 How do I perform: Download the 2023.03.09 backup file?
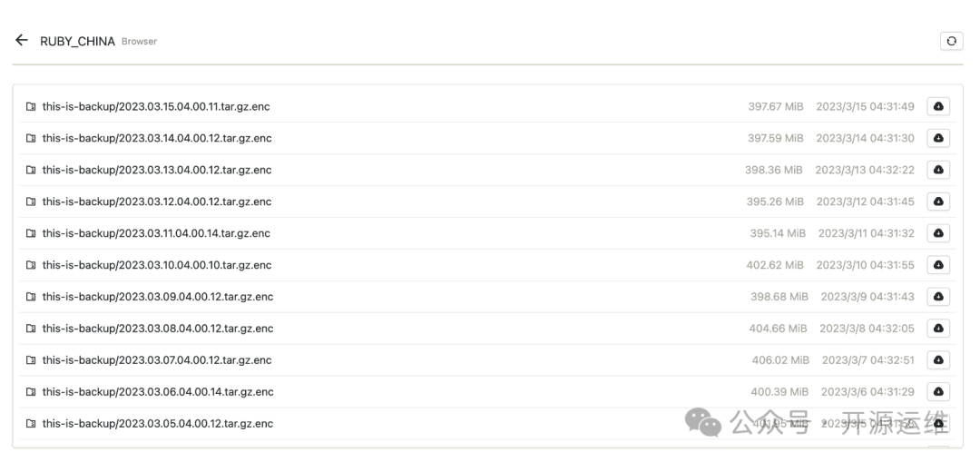tap(938, 296)
